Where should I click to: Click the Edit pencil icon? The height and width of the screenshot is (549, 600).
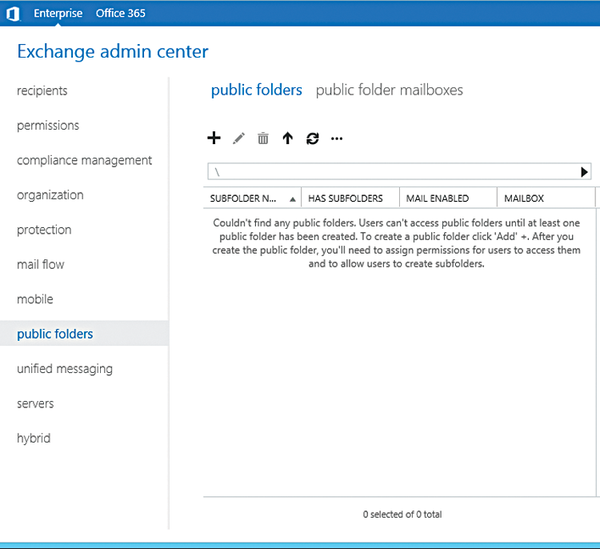tap(239, 138)
